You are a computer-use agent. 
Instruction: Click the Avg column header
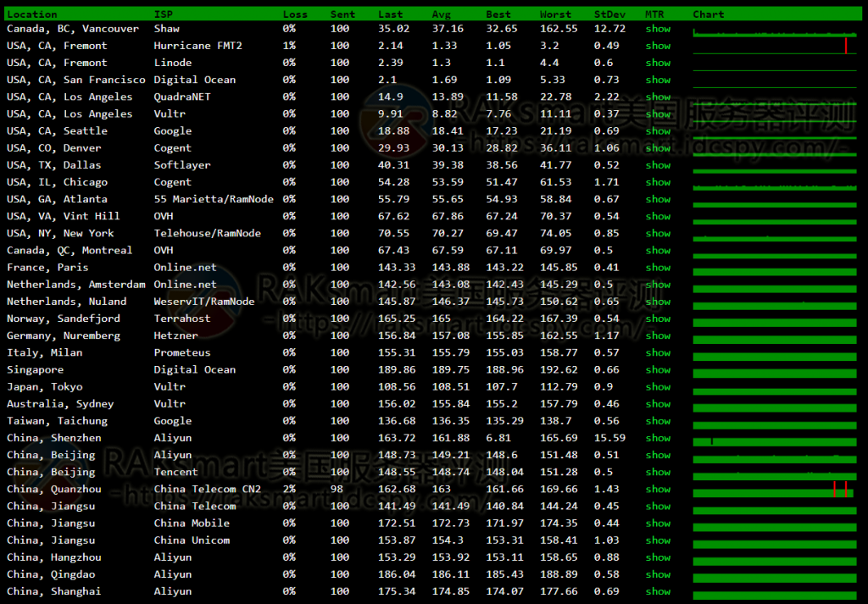(441, 14)
